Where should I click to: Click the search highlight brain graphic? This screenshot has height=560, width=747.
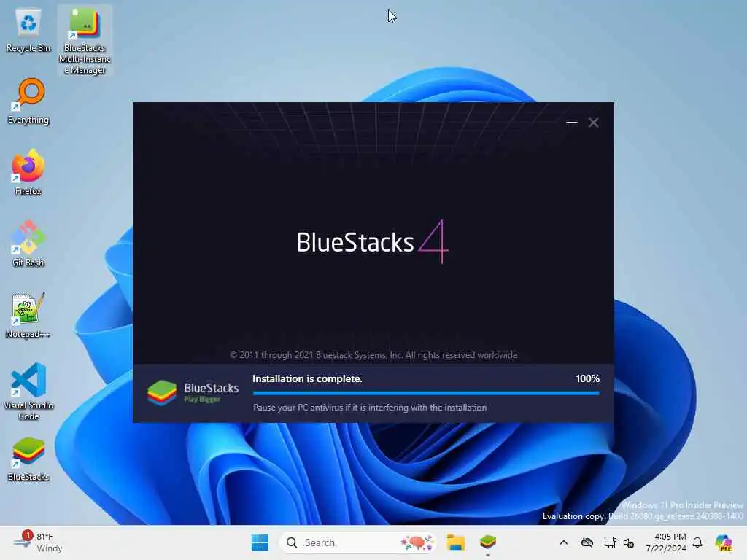(417, 542)
